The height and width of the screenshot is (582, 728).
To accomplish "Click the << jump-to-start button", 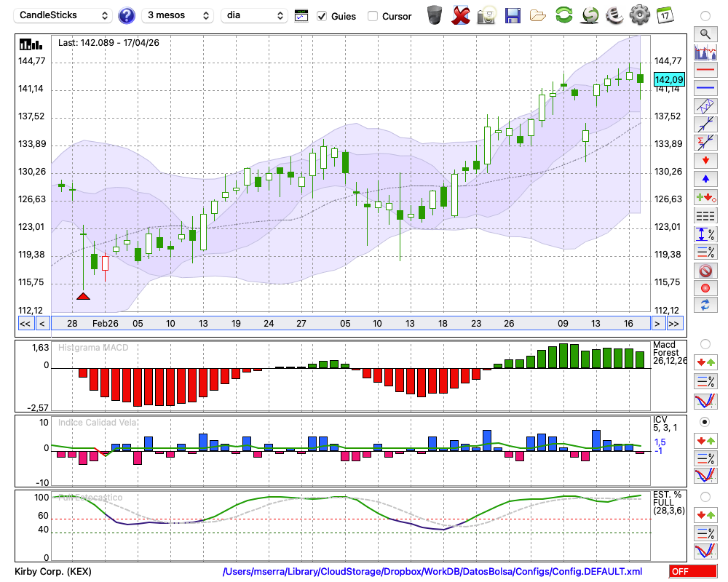I will tap(25, 324).
